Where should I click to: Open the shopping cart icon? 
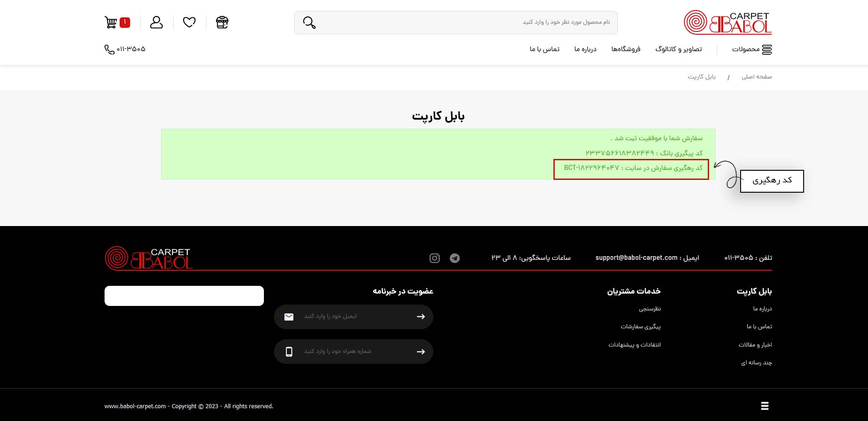point(111,22)
